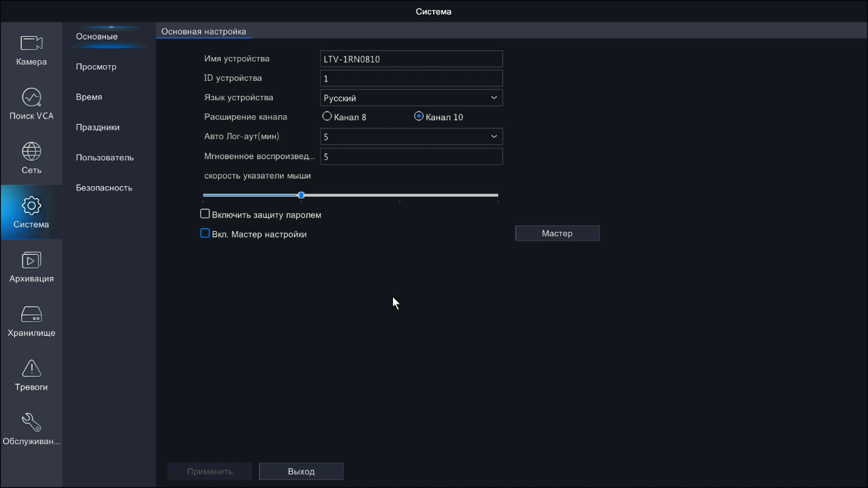Open the Безопасность submenu item
This screenshot has width=868, height=488.
pos(104,187)
